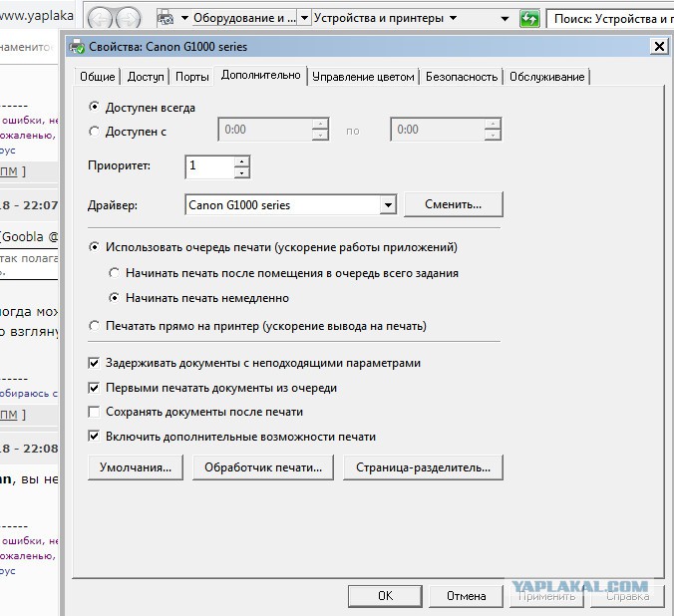Switch to the Управление цветом tab
The width and height of the screenshot is (674, 616).
pos(363,77)
